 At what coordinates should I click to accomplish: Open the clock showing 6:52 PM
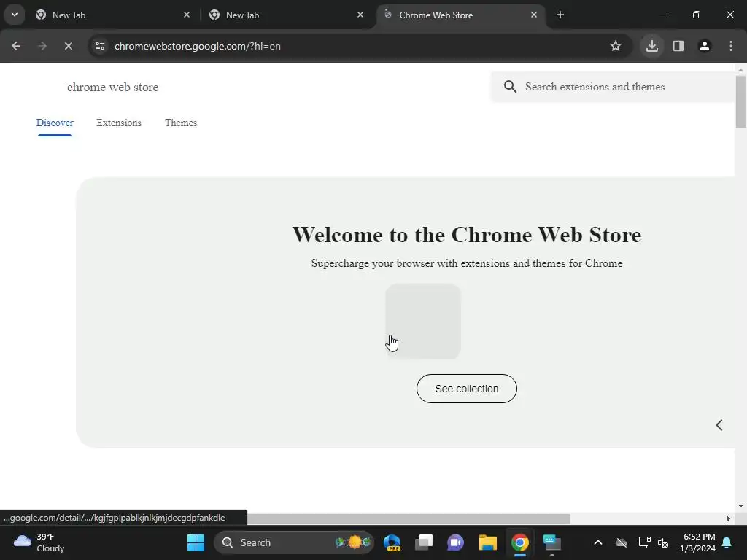pos(698,542)
